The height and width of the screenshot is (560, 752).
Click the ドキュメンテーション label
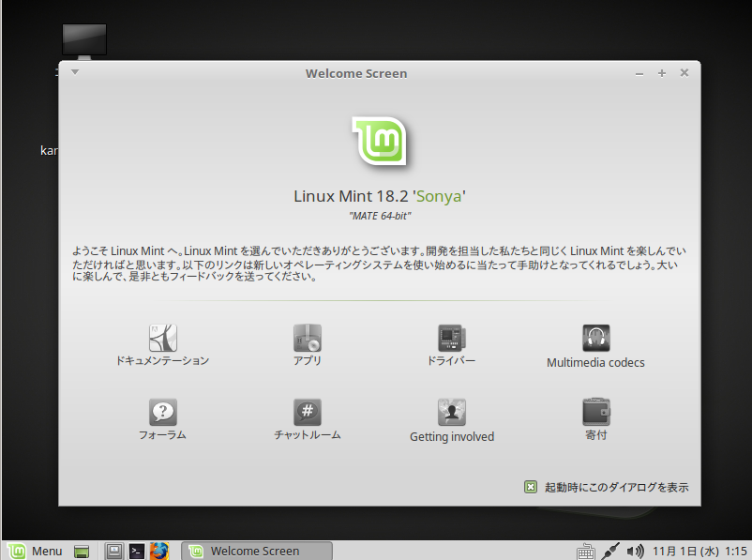[163, 360]
